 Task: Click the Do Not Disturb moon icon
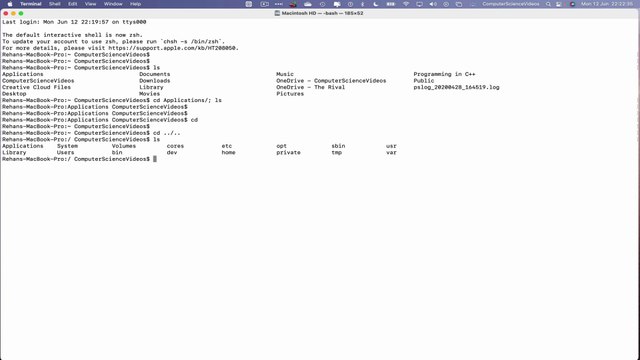click(376, 4)
